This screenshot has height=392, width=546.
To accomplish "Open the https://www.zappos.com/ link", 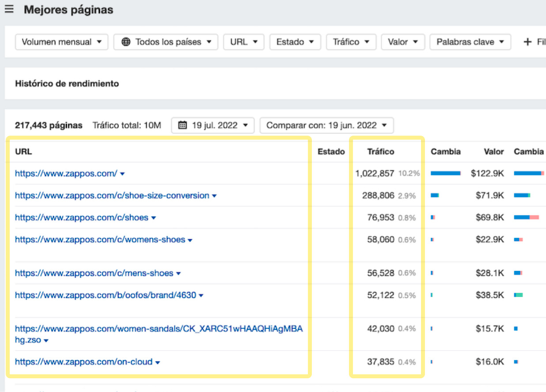I will (x=66, y=173).
